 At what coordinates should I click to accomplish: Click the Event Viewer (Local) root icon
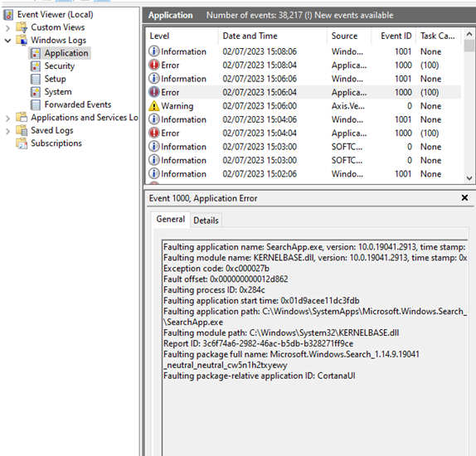[8, 15]
